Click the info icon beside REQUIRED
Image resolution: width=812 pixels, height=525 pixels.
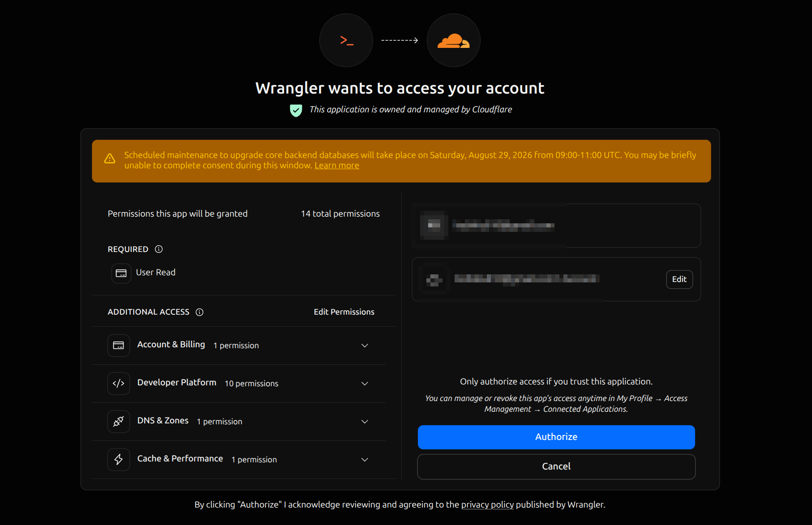click(159, 249)
